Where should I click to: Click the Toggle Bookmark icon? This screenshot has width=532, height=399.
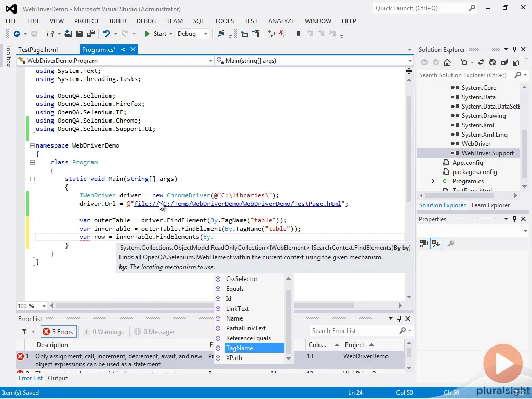pos(298,34)
